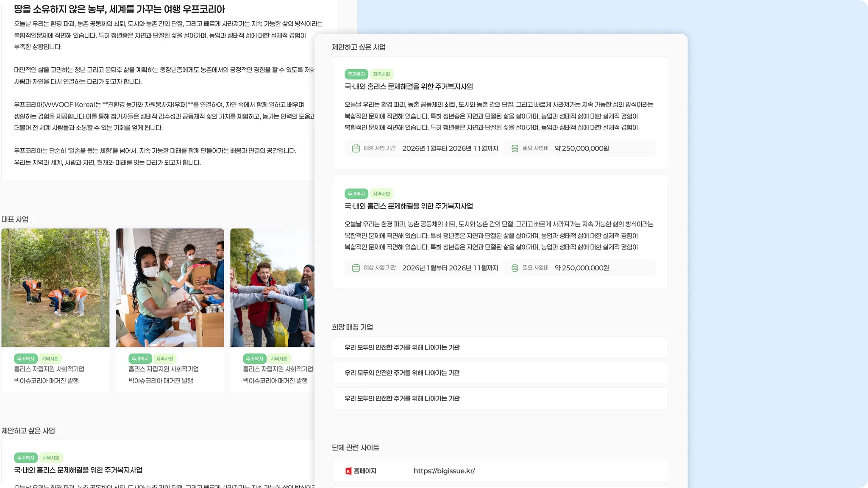This screenshot has width=868, height=488.
Task: Open second card's 국·내외 홈리스 문제해결 title
Action: pos(409,206)
